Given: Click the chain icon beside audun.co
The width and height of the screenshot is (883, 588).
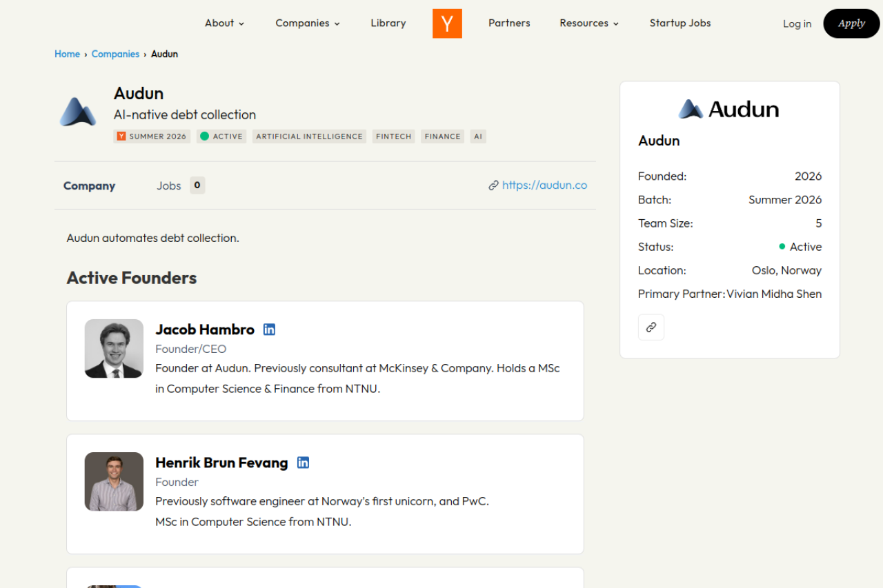Looking at the screenshot, I should [x=493, y=185].
